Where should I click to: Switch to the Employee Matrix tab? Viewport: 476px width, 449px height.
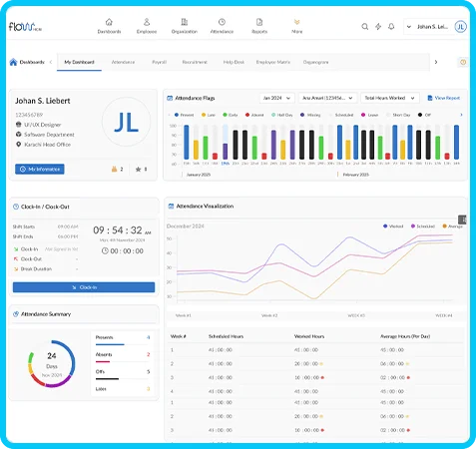[273, 62]
